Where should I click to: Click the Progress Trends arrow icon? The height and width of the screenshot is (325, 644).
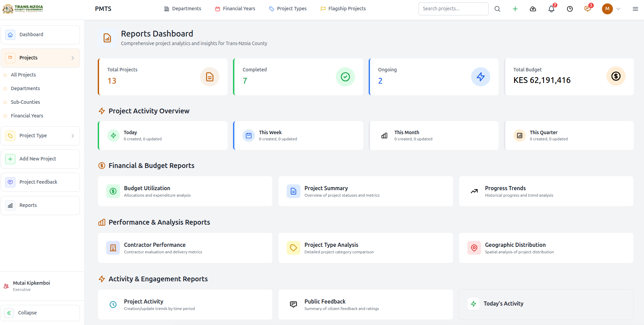coord(474,191)
